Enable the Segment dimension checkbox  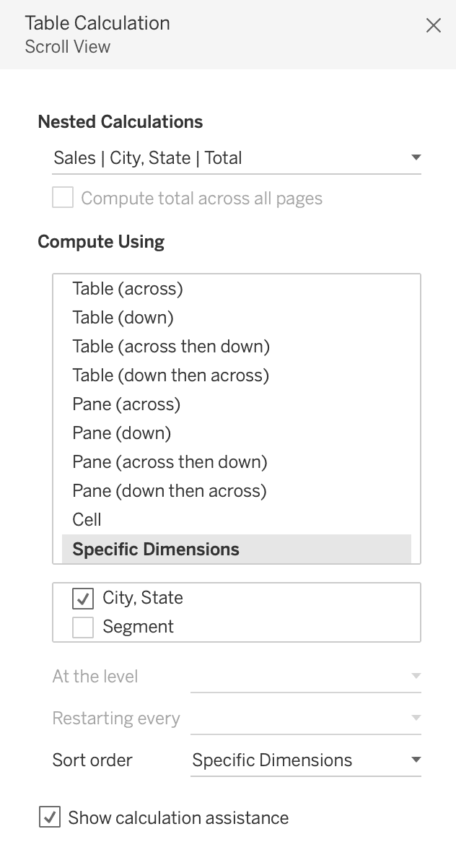(x=82, y=627)
